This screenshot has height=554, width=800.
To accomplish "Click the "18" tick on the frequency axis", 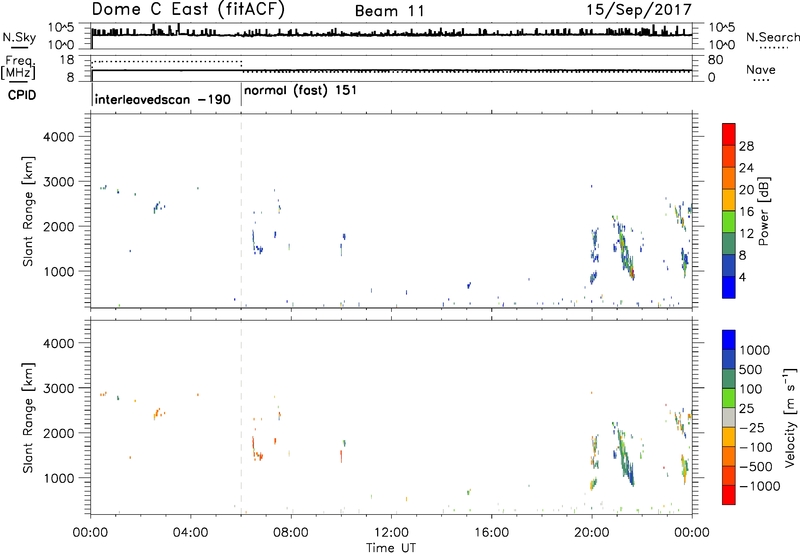I will pyautogui.click(x=67, y=60).
